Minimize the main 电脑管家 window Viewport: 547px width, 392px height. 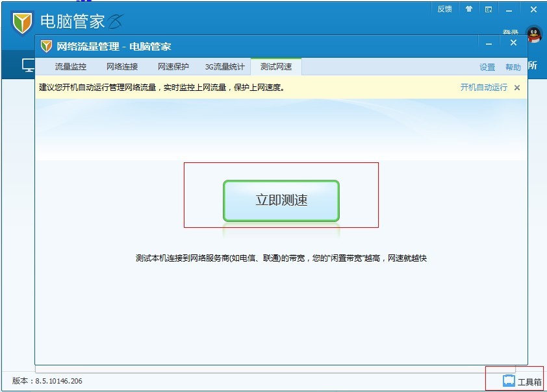pos(509,10)
